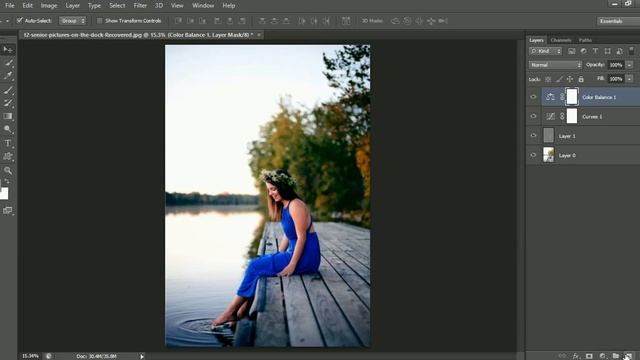Click the Curves adjustment layer icon

click(x=550, y=116)
